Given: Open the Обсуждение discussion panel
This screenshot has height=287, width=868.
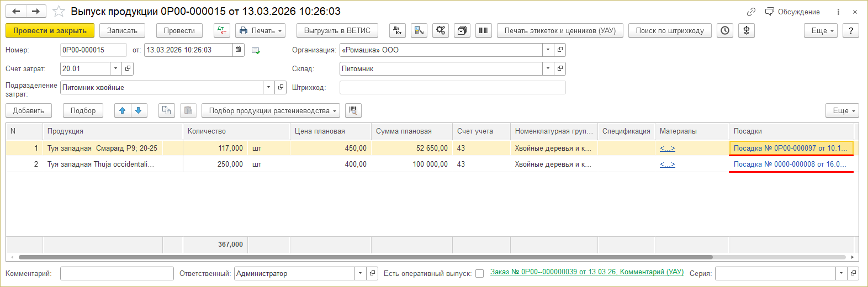Looking at the screenshot, I should click(x=792, y=12).
